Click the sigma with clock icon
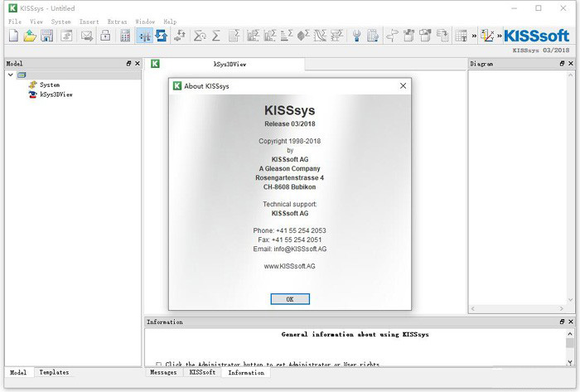580x392 pixels. coord(200,36)
